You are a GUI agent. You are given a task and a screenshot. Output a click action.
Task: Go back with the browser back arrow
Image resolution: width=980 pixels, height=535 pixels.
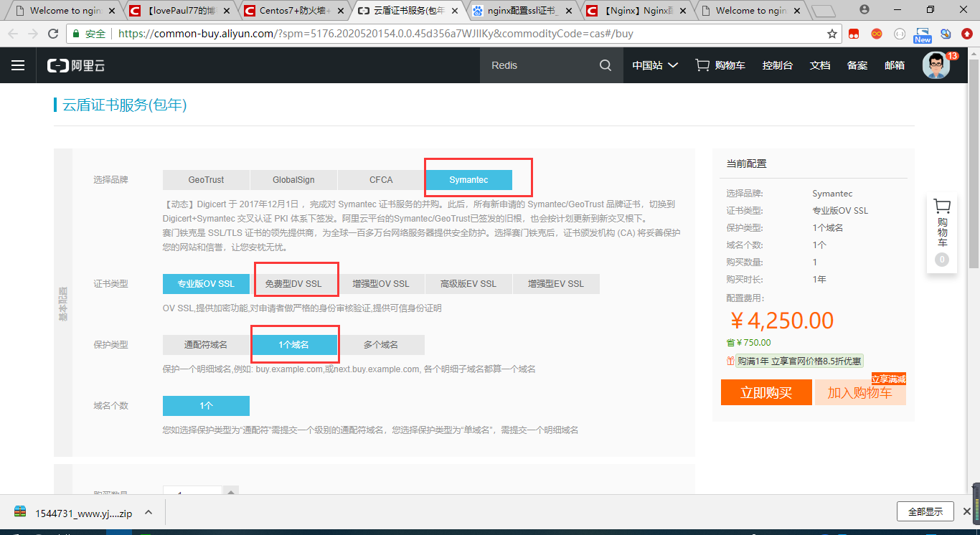(x=14, y=34)
